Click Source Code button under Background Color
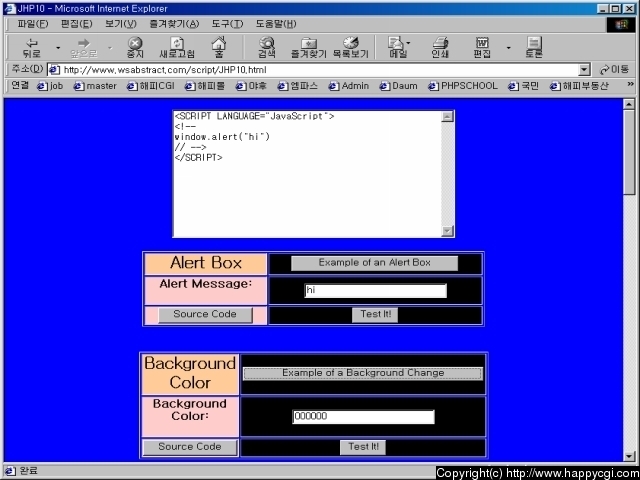The width and height of the screenshot is (640, 480). [190, 447]
